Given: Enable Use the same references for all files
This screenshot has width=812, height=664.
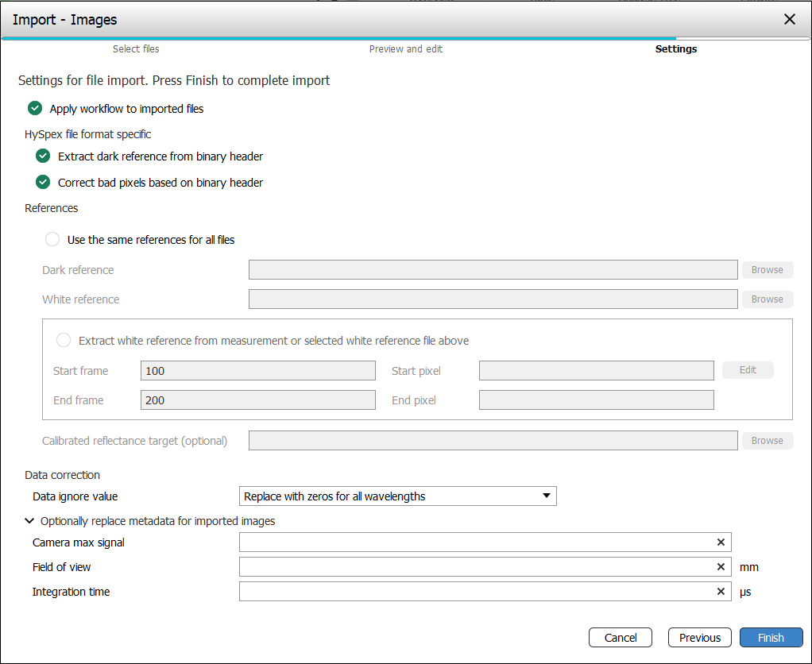Looking at the screenshot, I should 52,239.
